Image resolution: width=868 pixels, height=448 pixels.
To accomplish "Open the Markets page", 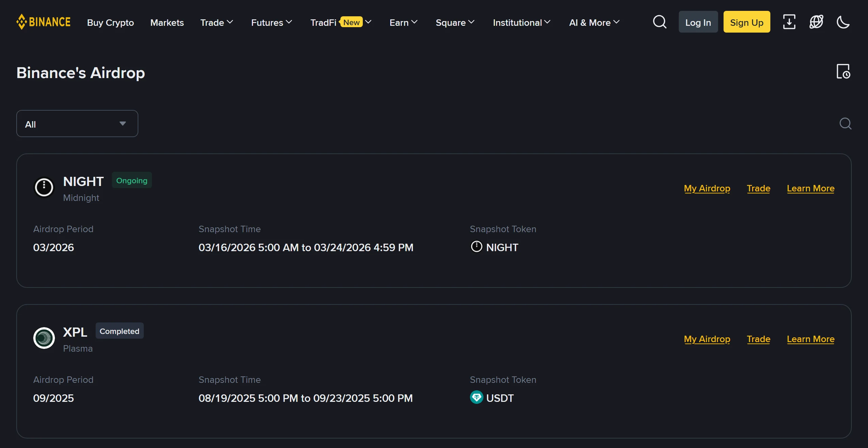I will pos(167,22).
